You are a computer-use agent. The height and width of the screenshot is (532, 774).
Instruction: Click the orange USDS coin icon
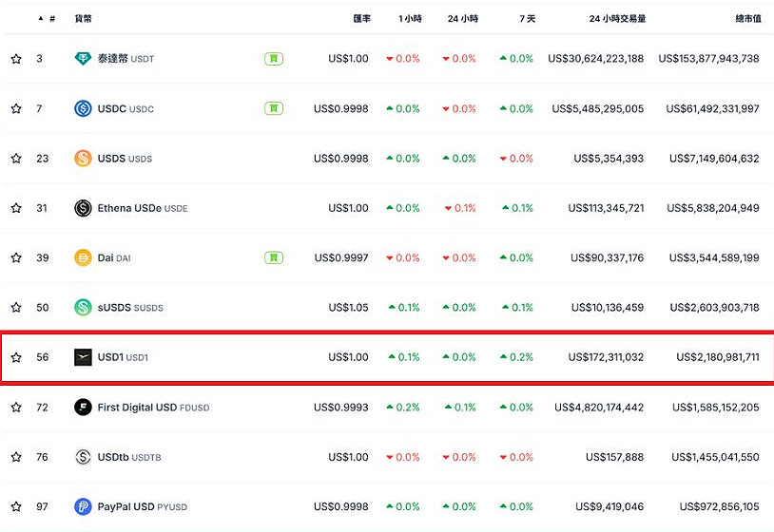pyautogui.click(x=84, y=159)
